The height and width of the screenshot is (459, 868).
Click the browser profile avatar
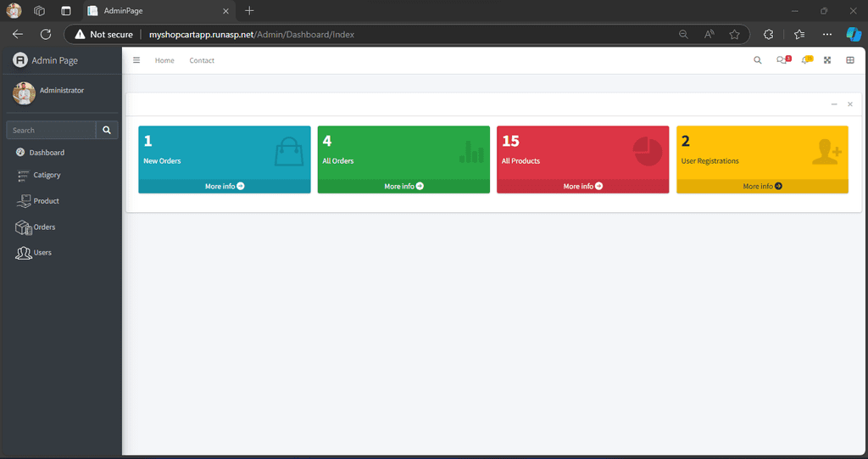pyautogui.click(x=14, y=10)
